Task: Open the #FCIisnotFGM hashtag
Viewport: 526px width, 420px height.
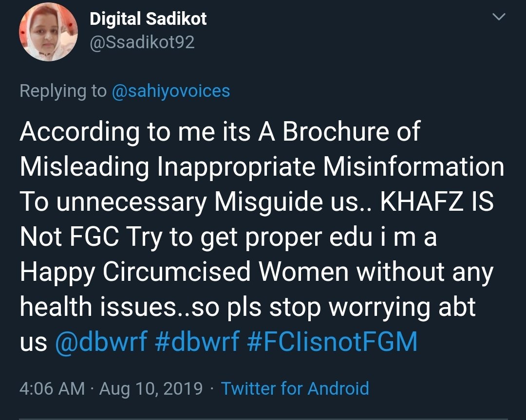Action: (x=332, y=342)
